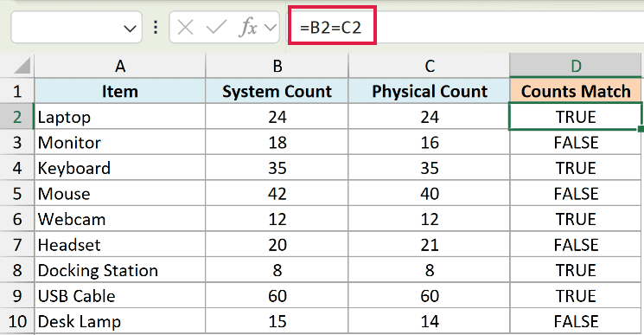Select column B header
Screen dimensions: 644x335
click(277, 66)
